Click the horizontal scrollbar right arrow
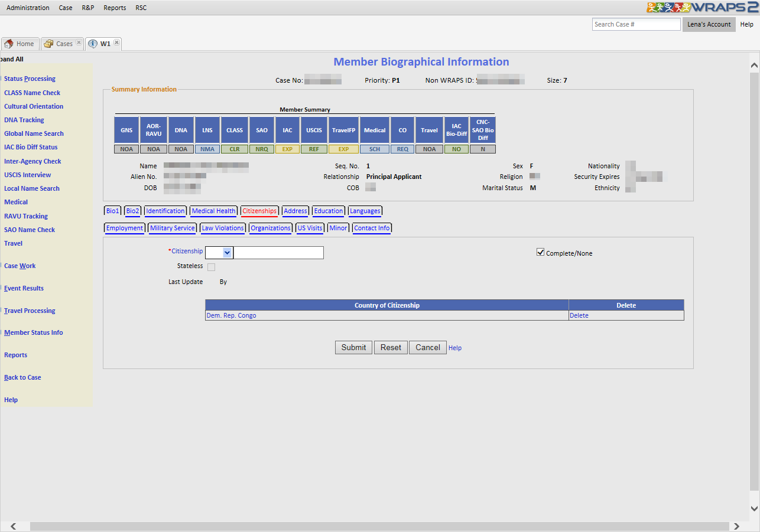Image resolution: width=760 pixels, height=532 pixels. (x=736, y=526)
